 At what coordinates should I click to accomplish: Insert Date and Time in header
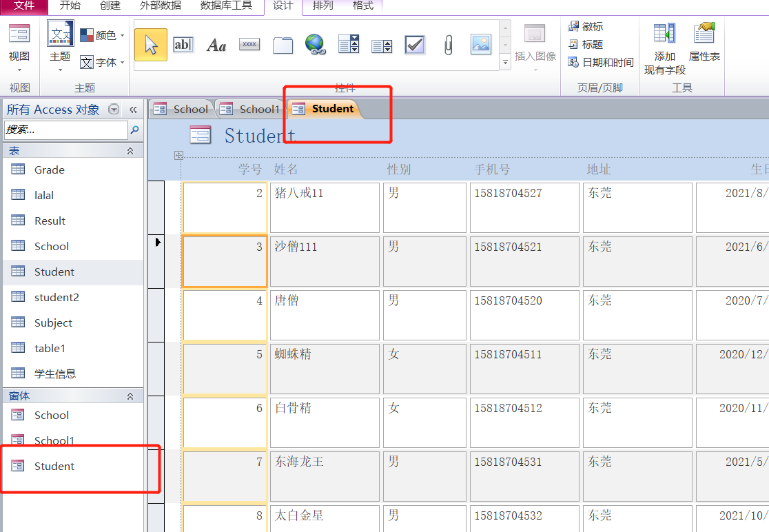pyautogui.click(x=601, y=63)
